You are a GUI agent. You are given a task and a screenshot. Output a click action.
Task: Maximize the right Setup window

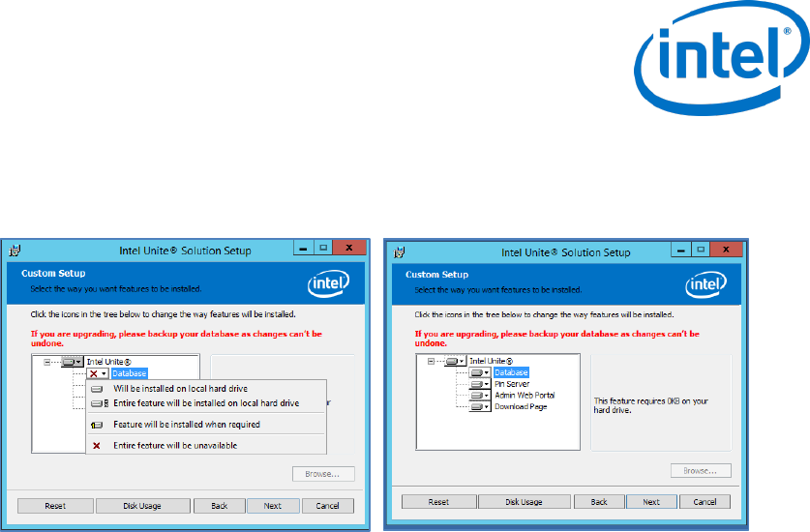click(x=701, y=250)
